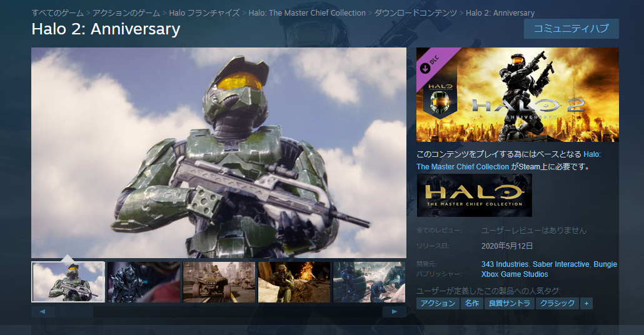The width and height of the screenshot is (644, 335).
Task: Select the クラシック tag
Action: tap(557, 303)
